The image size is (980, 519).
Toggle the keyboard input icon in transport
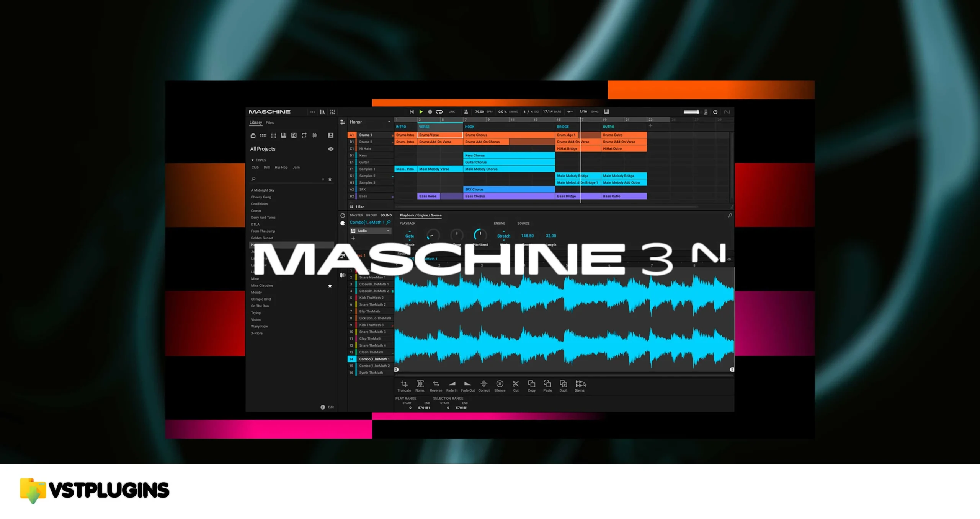coord(607,112)
